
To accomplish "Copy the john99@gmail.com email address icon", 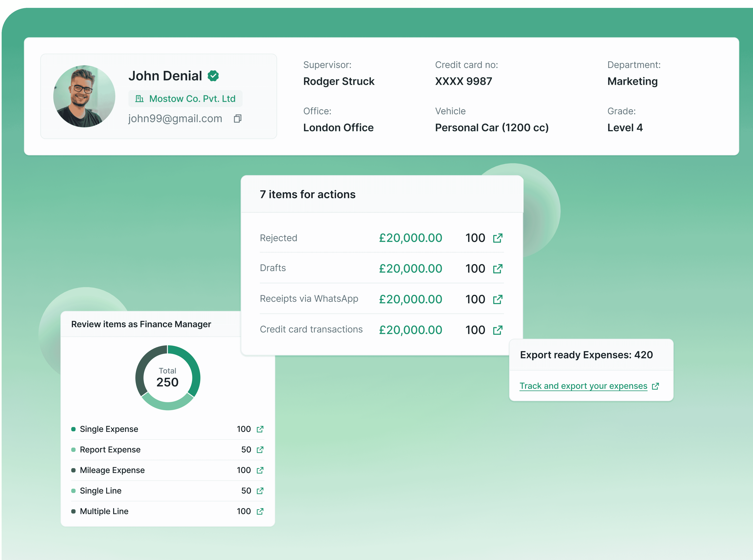I will (238, 119).
